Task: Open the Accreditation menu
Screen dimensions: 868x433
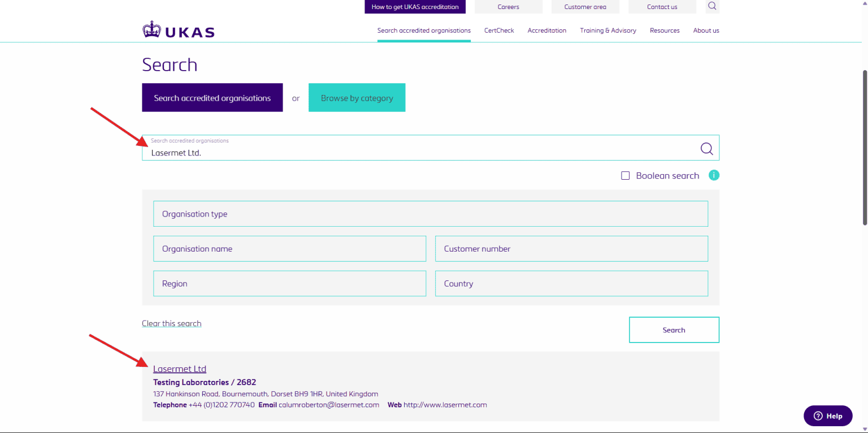Action: pyautogui.click(x=547, y=31)
